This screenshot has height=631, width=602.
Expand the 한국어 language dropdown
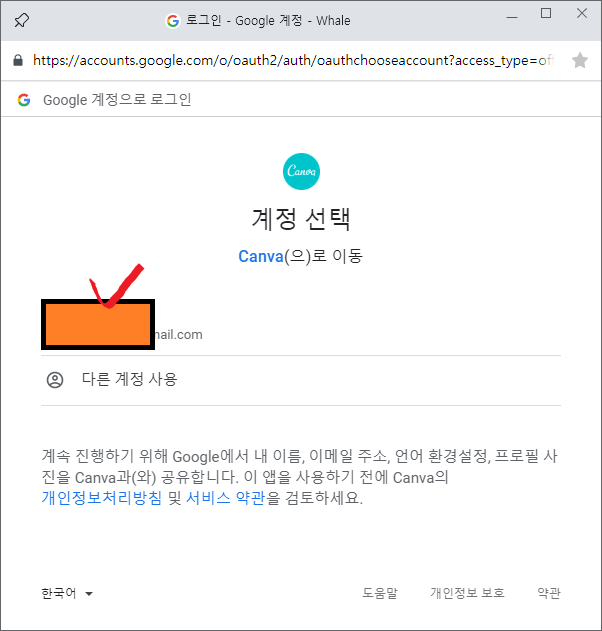coord(67,593)
